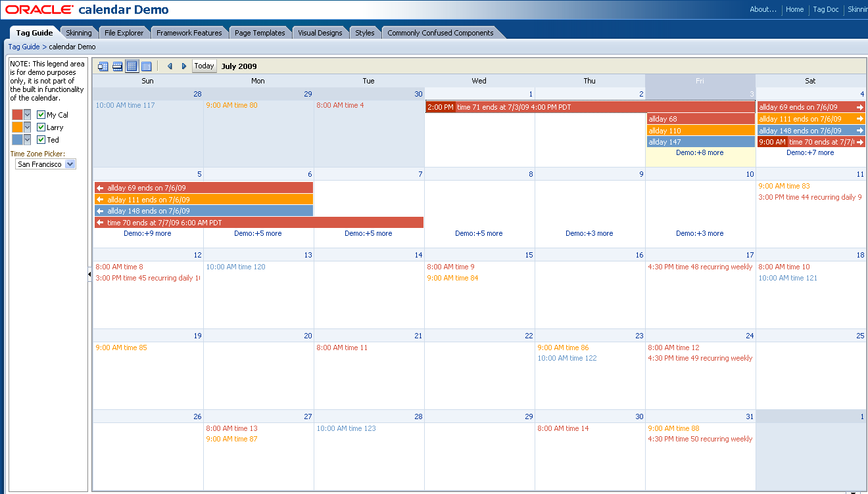Image resolution: width=868 pixels, height=494 pixels.
Task: Click the day number 15 in the calendar
Action: [529, 255]
